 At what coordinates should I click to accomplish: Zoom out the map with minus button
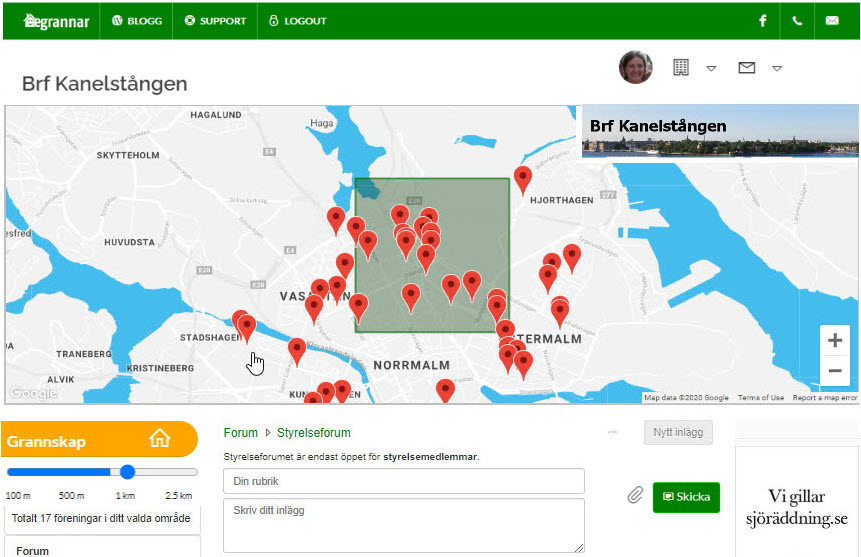(x=835, y=371)
